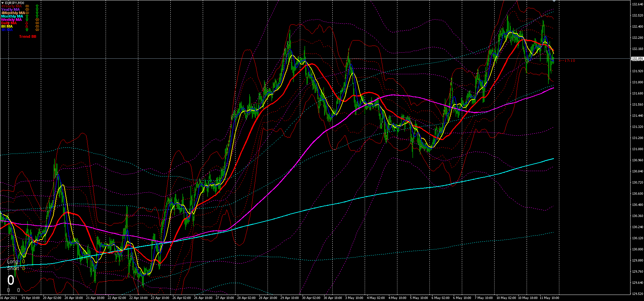Click the 3 May 10:00 time label
The width and height of the screenshot is (644, 301).
[355, 298]
